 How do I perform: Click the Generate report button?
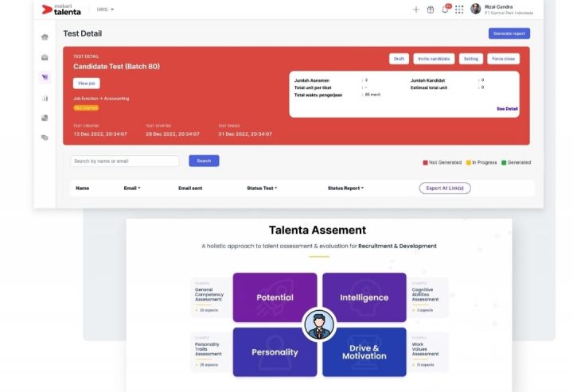pos(509,33)
